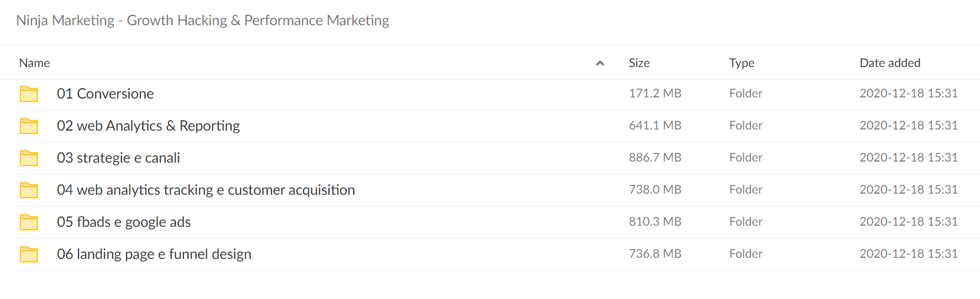Image resolution: width=980 pixels, height=299 pixels.
Task: Sort files by Date added column header
Action: point(890,63)
